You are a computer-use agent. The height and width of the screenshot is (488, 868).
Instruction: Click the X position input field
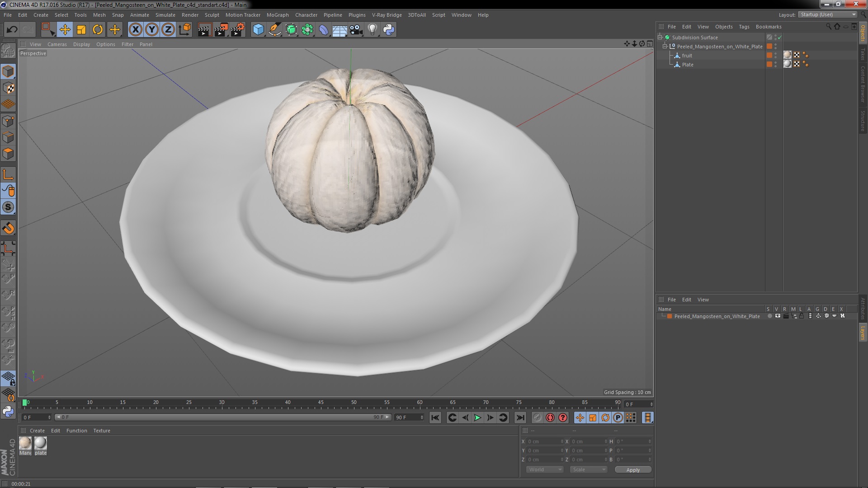pos(545,441)
